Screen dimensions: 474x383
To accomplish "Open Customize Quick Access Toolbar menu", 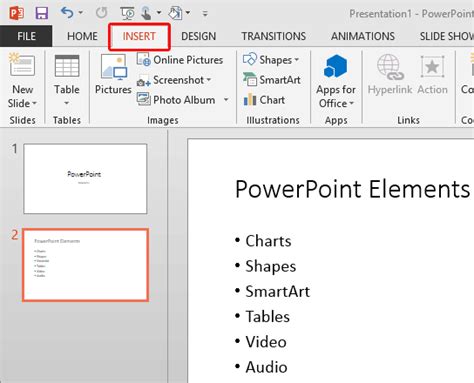I will [x=205, y=14].
